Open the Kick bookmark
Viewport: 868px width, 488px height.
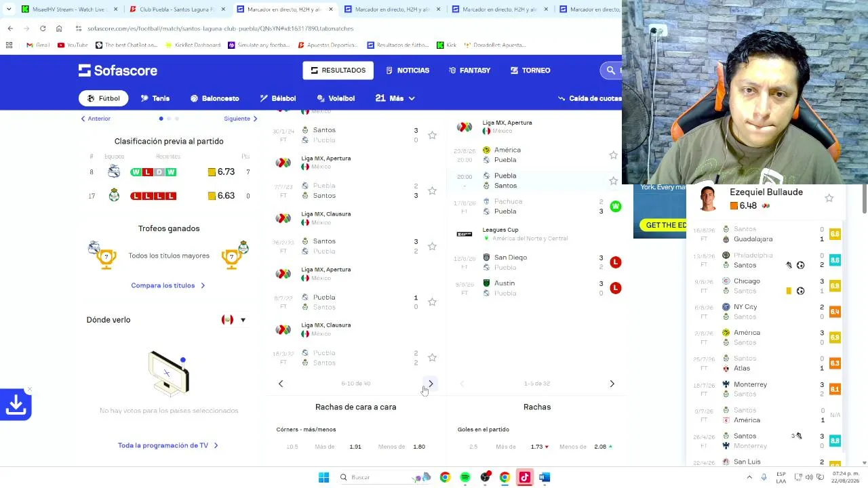pyautogui.click(x=447, y=45)
